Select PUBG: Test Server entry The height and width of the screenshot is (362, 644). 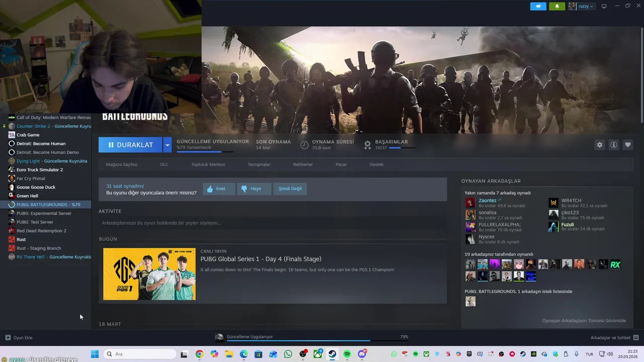click(35, 222)
